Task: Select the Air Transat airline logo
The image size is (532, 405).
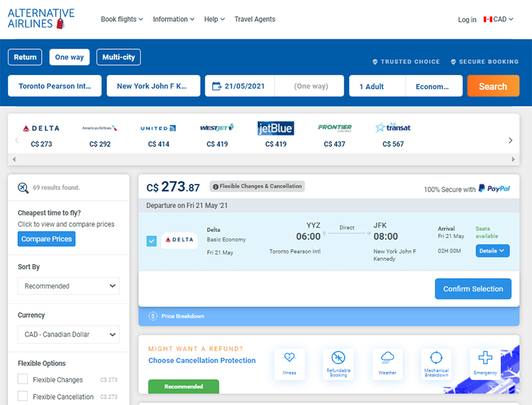Action: click(x=393, y=128)
